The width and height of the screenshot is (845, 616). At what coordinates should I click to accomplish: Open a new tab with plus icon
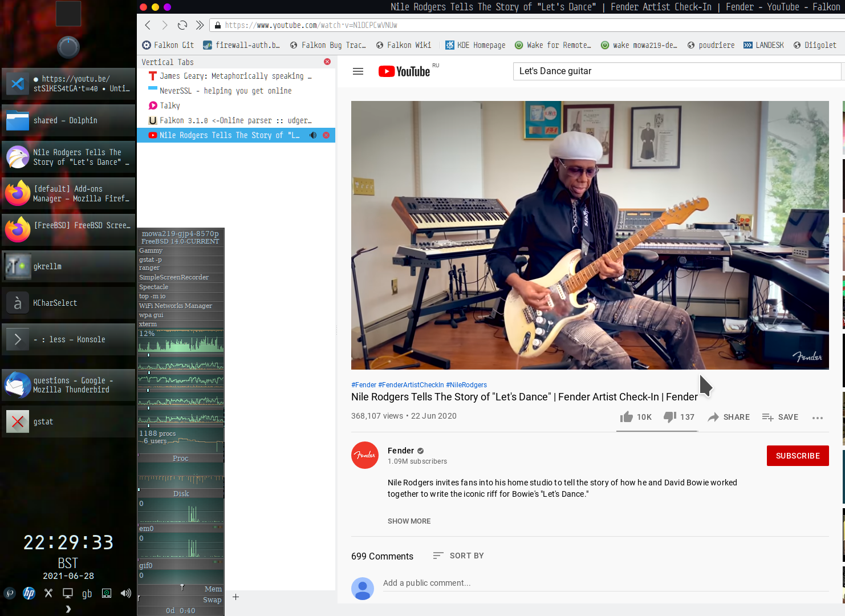(x=235, y=597)
